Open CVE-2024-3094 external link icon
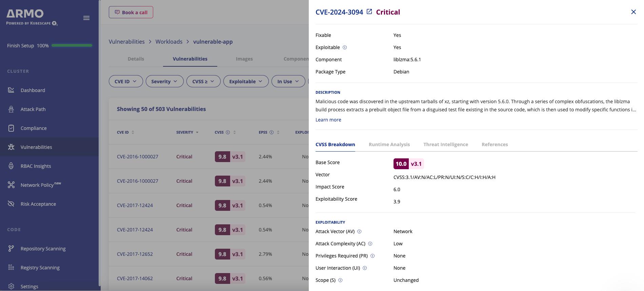 tap(369, 12)
